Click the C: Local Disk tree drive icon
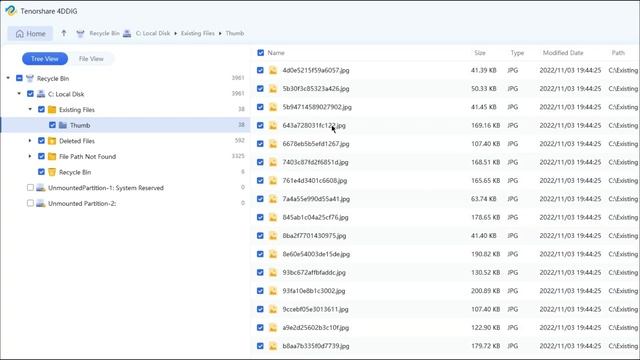Viewport: 640px width, 360px height. (41, 94)
